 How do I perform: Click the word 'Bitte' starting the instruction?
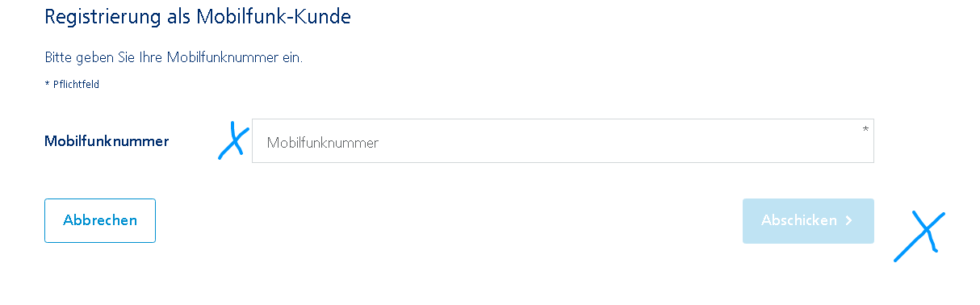[x=57, y=58]
